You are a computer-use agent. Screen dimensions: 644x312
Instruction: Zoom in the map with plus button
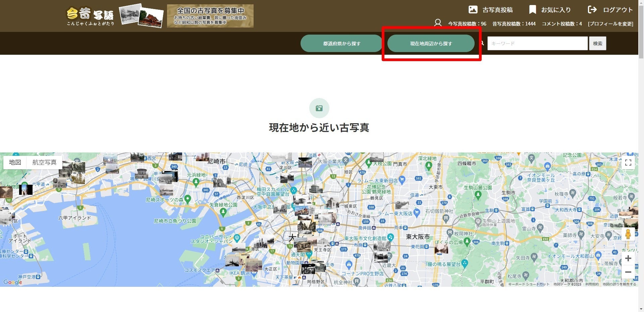coord(628,258)
